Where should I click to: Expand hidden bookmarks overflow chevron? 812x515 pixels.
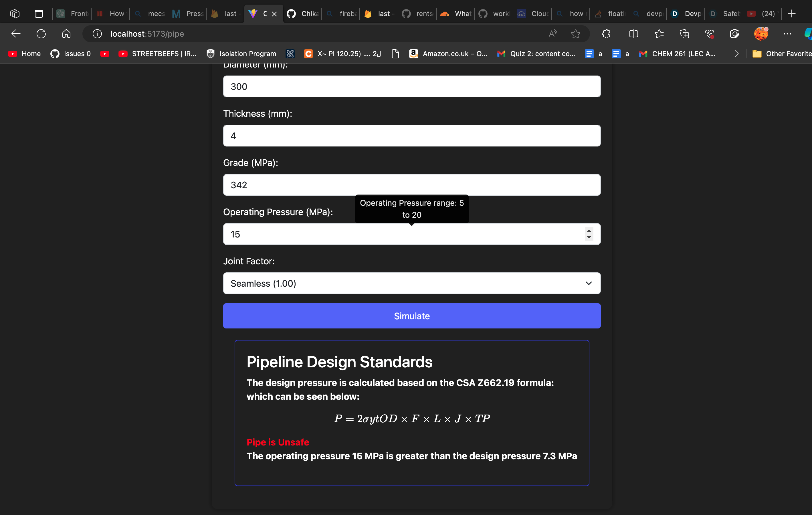(736, 54)
